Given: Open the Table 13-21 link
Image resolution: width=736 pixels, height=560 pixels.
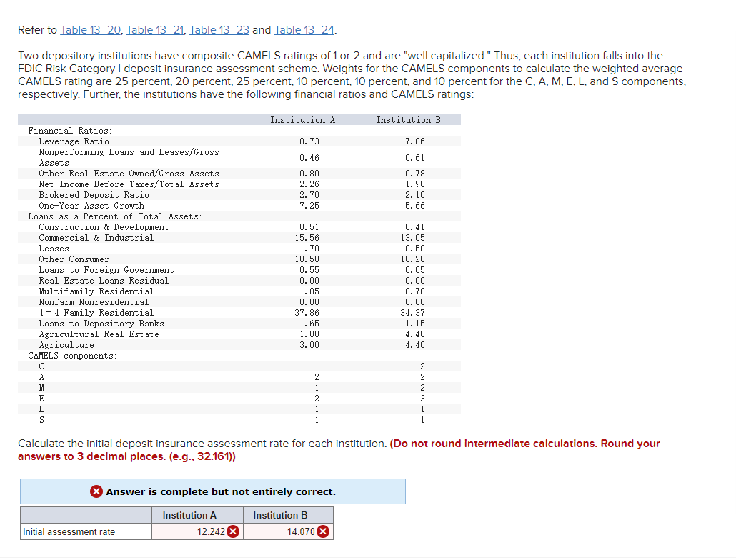Looking at the screenshot, I should (155, 30).
